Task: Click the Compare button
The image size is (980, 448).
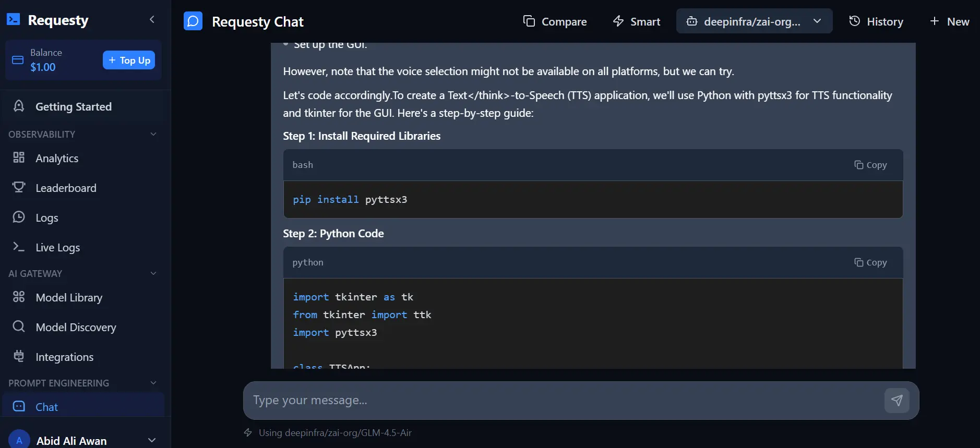Action: click(x=555, y=21)
